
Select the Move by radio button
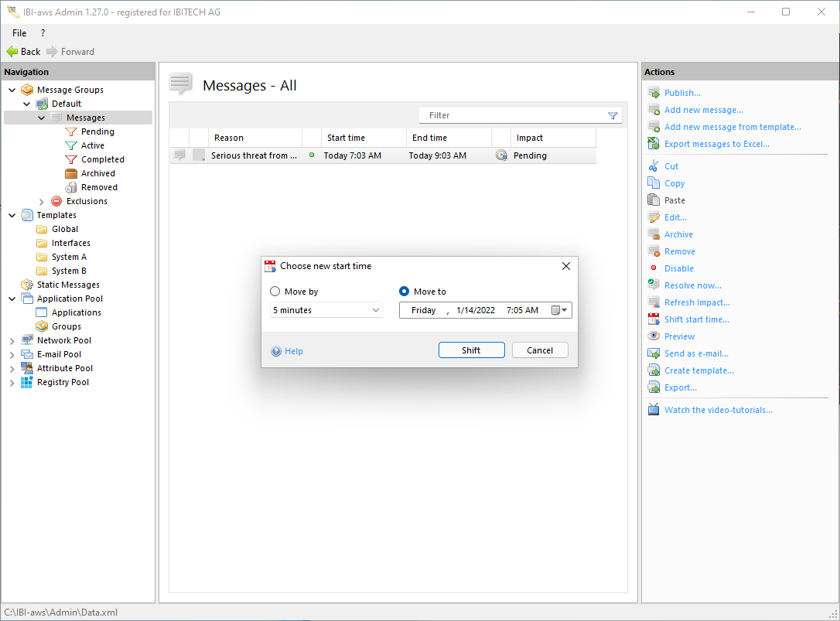(x=275, y=292)
